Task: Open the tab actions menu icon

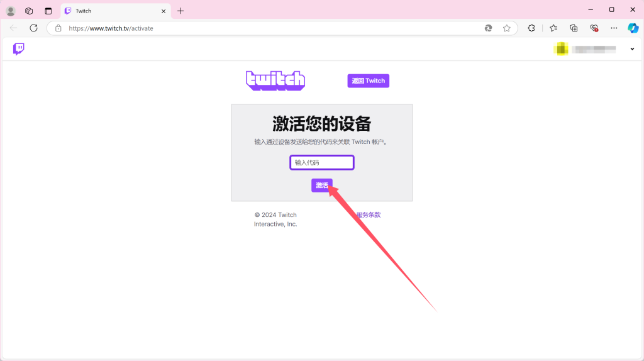Action: pos(48,11)
